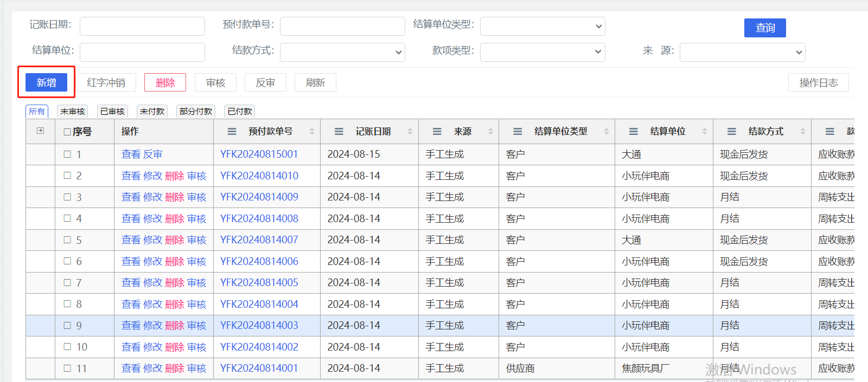The image size is (868, 382).
Task: Toggle the select-all checkbox beside 序号
Action: point(67,132)
